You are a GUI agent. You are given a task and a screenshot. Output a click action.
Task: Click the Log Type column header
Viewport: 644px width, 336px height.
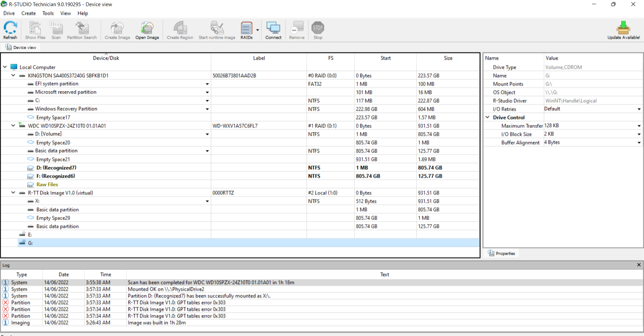point(22,274)
